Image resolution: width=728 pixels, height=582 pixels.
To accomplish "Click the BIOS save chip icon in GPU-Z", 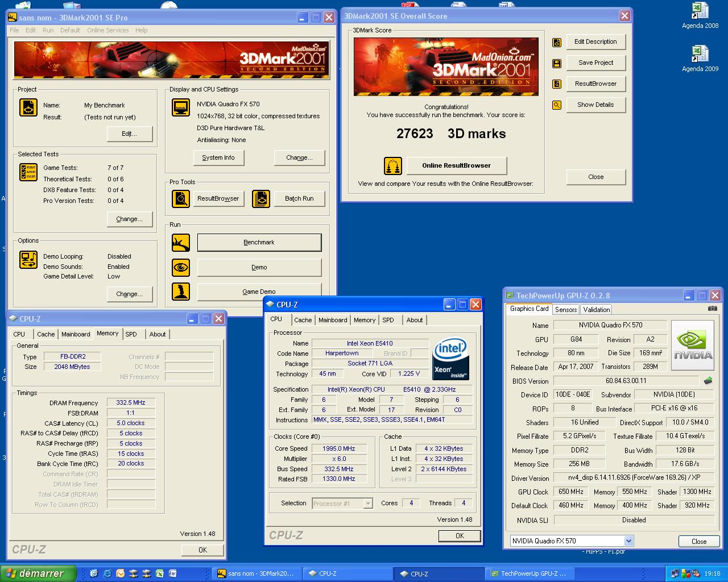I will click(x=708, y=381).
